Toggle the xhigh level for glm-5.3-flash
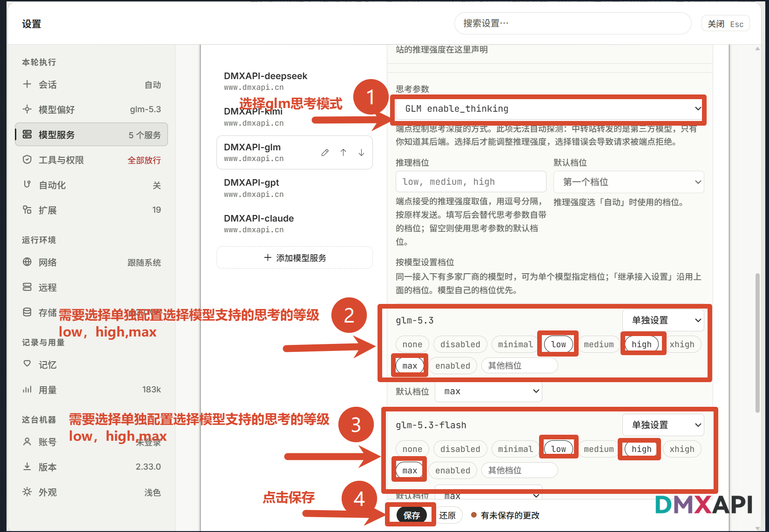 tap(681, 449)
